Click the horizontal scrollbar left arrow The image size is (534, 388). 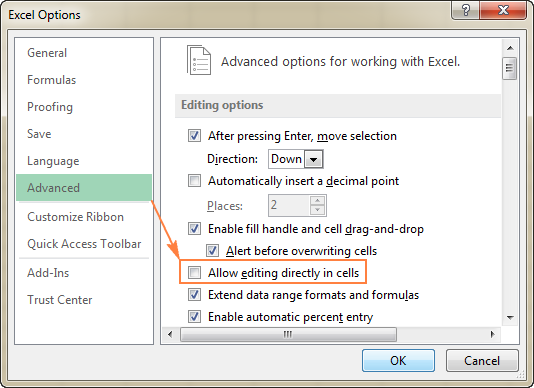(170, 334)
